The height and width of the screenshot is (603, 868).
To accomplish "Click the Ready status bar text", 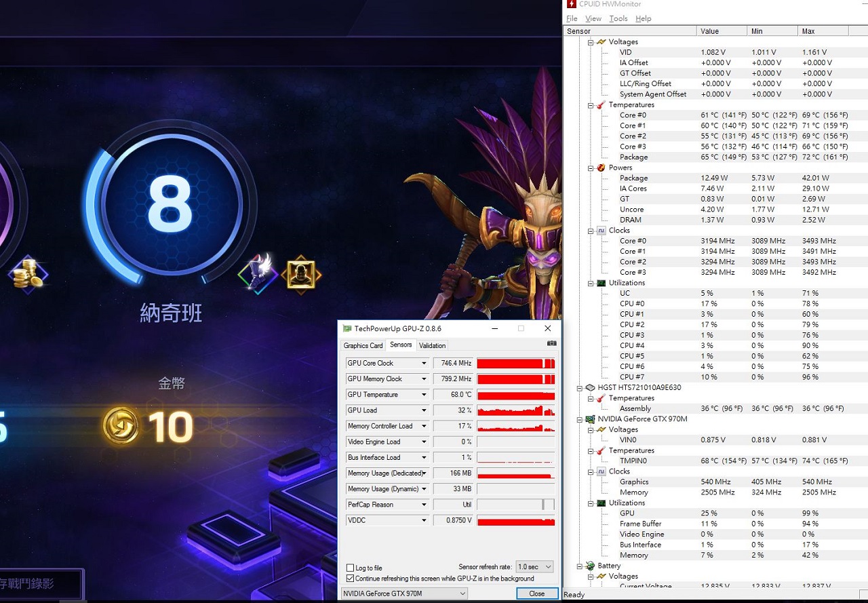I will [x=574, y=595].
